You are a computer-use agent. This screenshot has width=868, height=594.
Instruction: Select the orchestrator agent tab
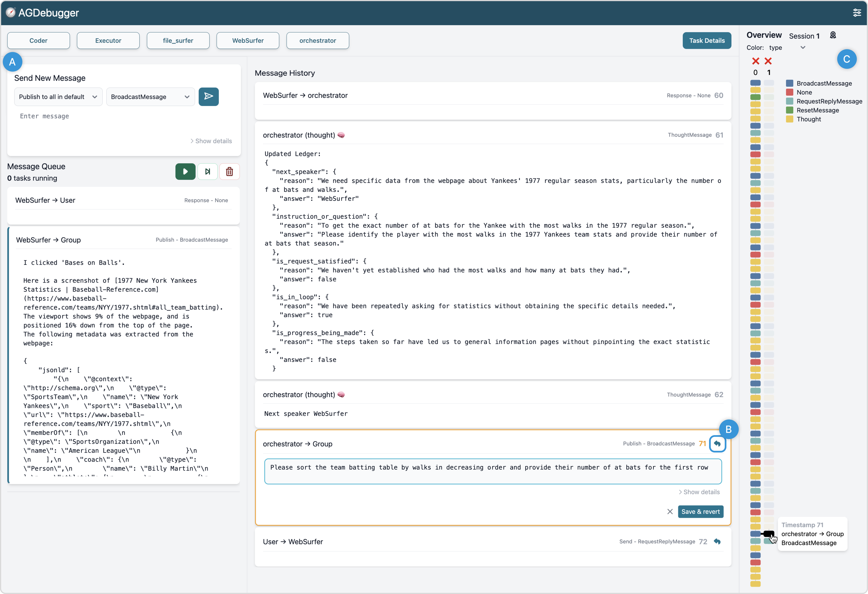[317, 40]
